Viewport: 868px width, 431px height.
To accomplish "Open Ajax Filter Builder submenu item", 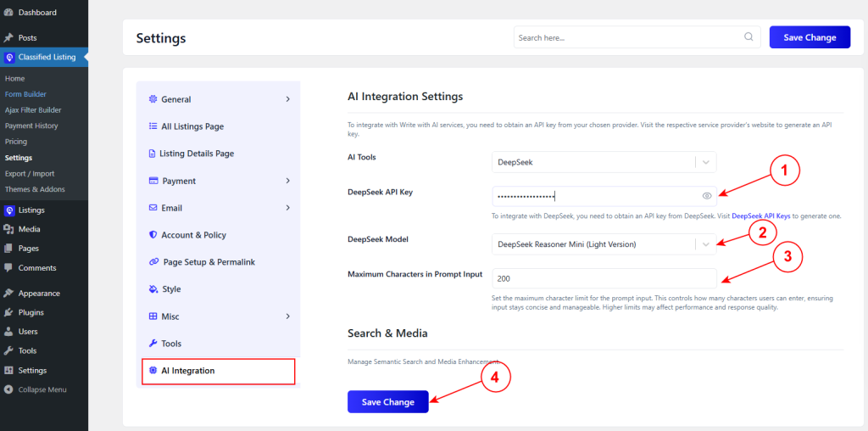I will pos(33,110).
